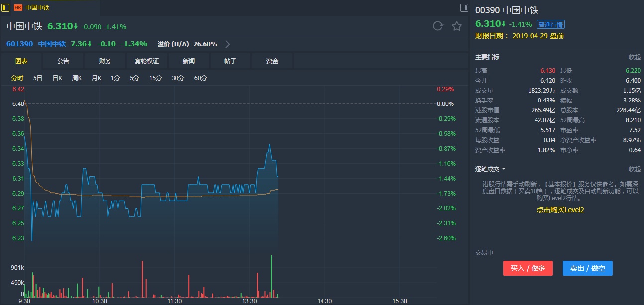The image size is (644, 305).
Task: Open the 公告 tab
Action: pos(63,61)
